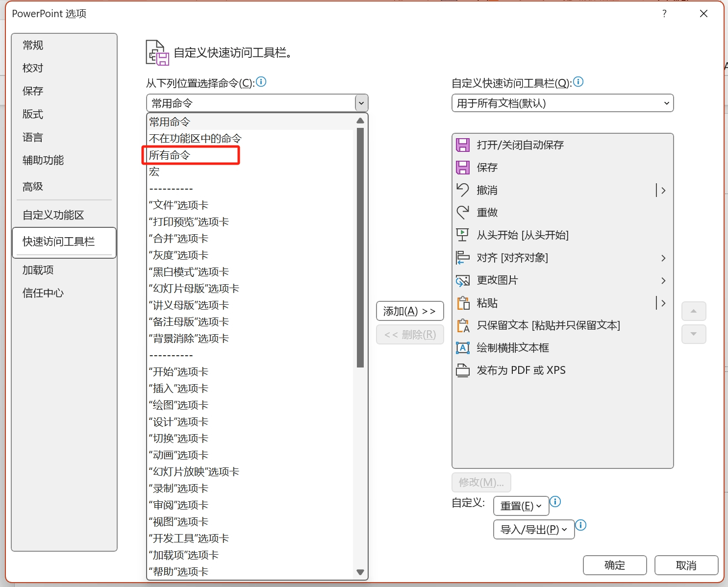Select 高级 in the options sidebar

coord(64,187)
